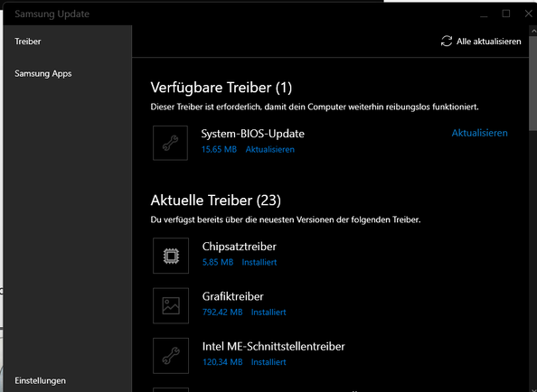Select the Chipsatztreiber title
The height and width of the screenshot is (392, 537).
(x=240, y=247)
